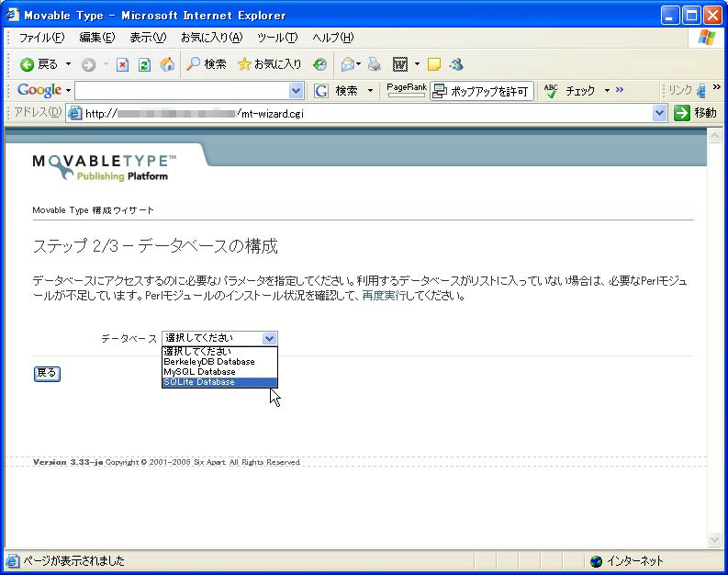The height and width of the screenshot is (575, 728).
Task: Go back with the 戻る toolbar arrow
Action: (39, 64)
